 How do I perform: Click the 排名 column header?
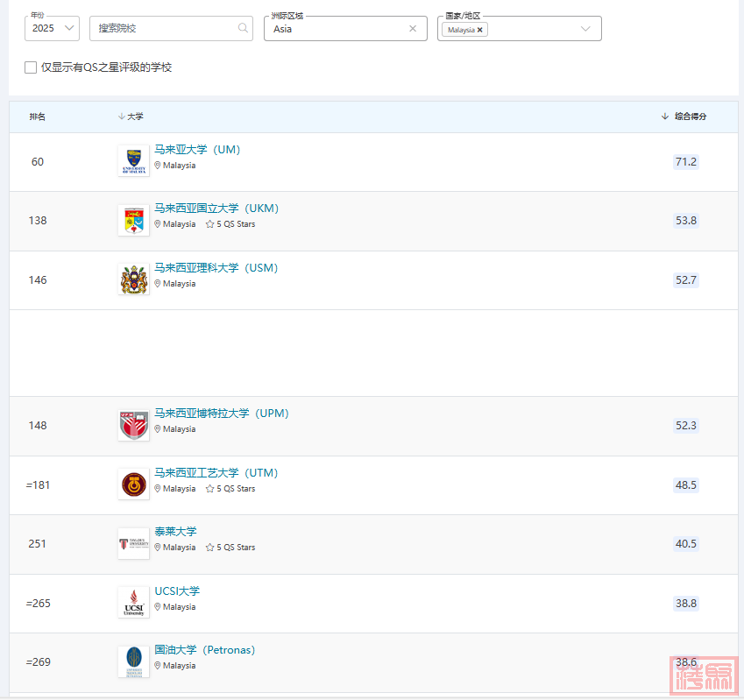tap(38, 117)
